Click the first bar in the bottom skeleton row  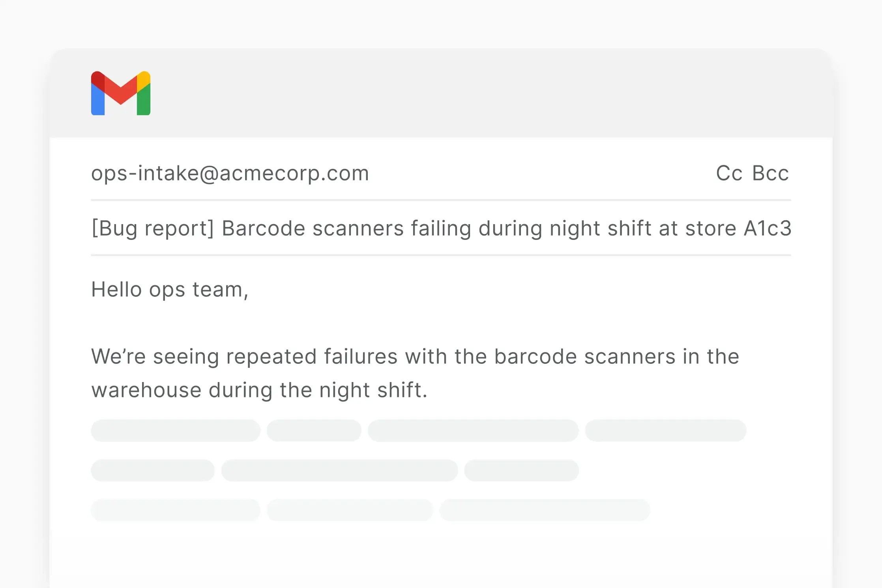(x=176, y=510)
